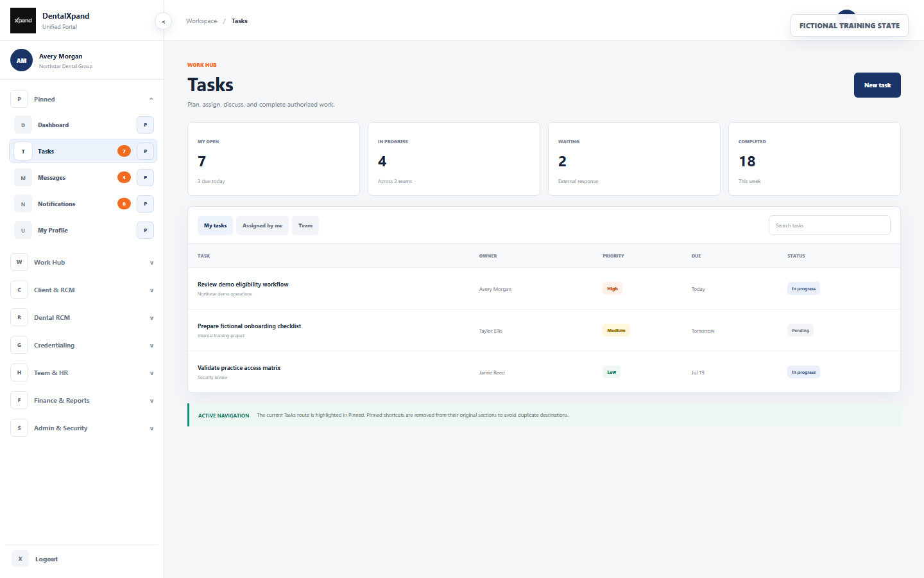Screen dimensions: 924x578
Task: Expand the Admin & Security chevron
Action: [151, 428]
